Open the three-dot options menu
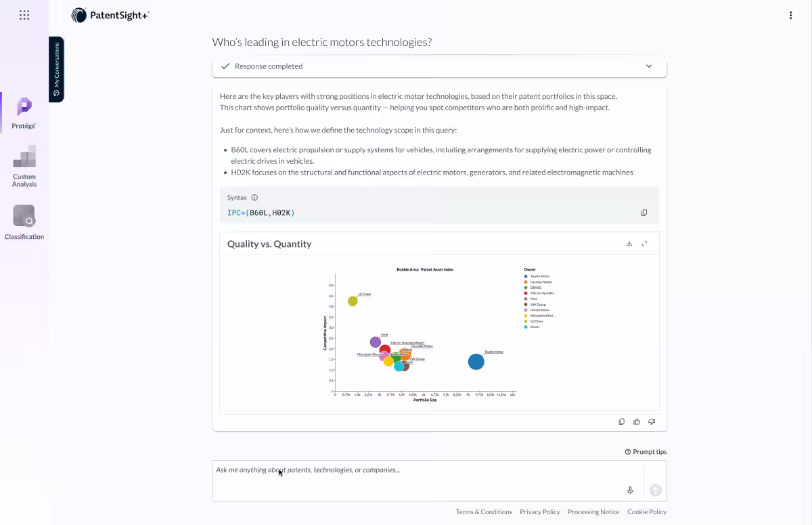 coord(790,16)
